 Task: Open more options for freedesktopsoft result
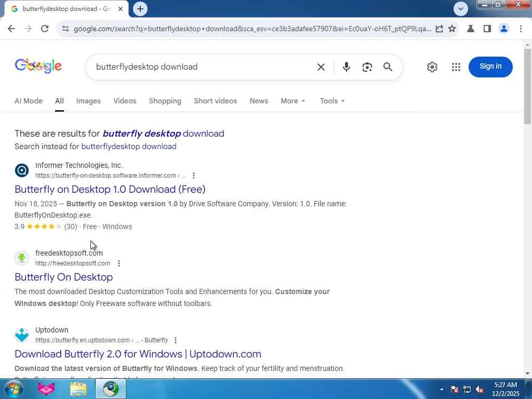pyautogui.click(x=119, y=263)
